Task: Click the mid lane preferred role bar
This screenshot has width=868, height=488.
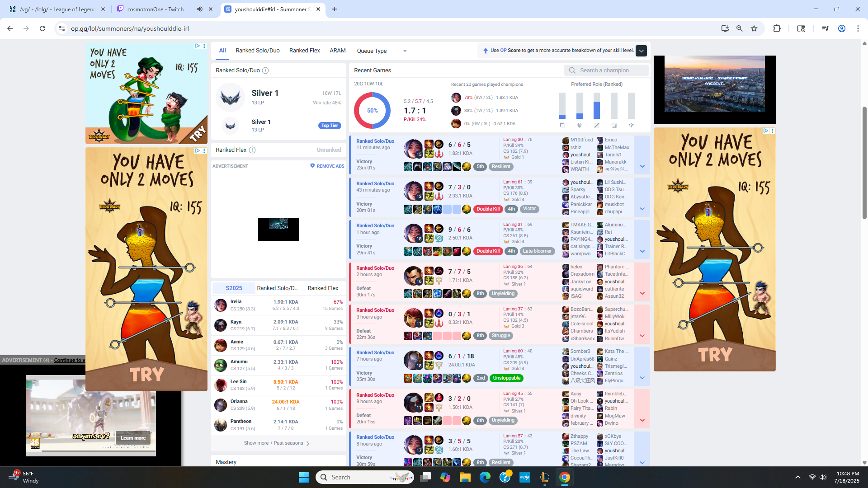Action: (597, 106)
